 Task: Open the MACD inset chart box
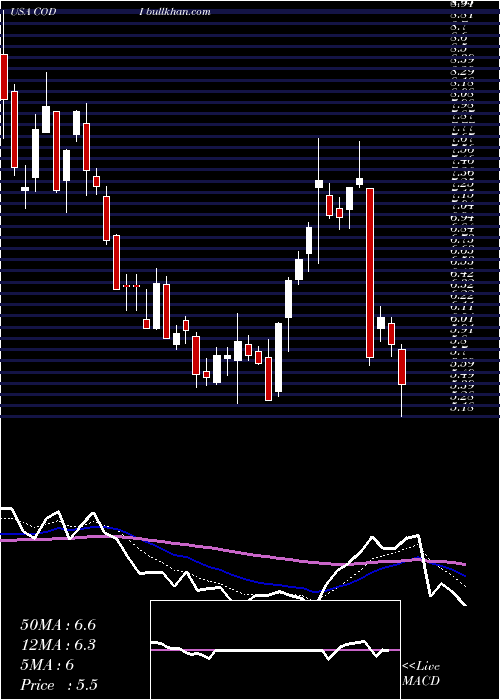(275, 650)
